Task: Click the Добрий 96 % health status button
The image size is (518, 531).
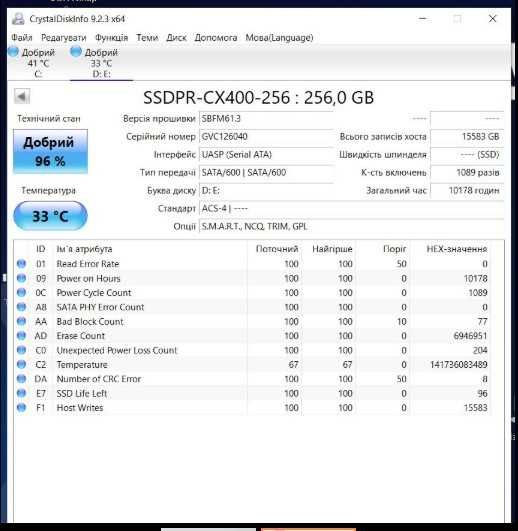Action: 50,151
